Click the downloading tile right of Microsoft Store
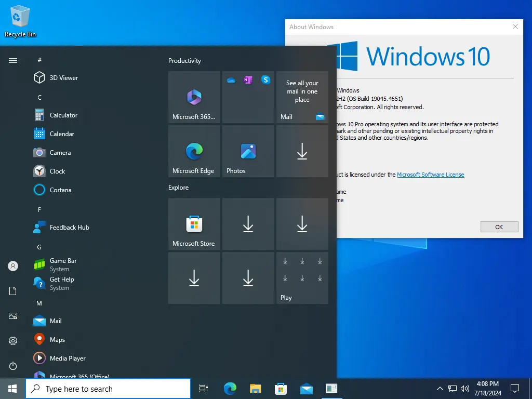Viewport: 532px width, 399px height. pyautogui.click(x=248, y=224)
